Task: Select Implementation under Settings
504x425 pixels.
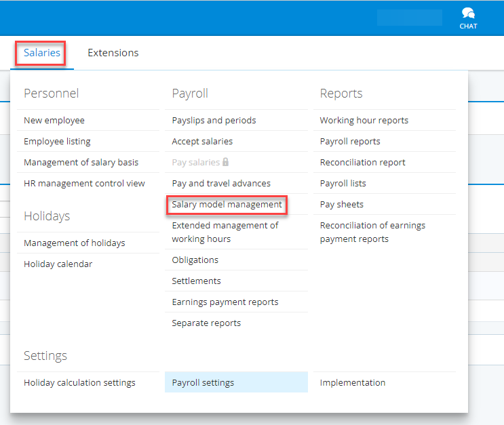Action: point(353,382)
